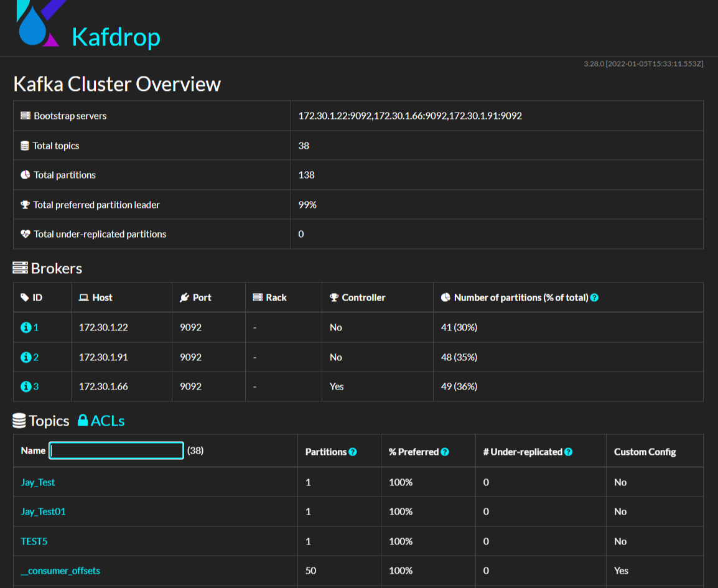Click host 172.30.1.66 in Brokers table
The height and width of the screenshot is (588, 718).
103,386
